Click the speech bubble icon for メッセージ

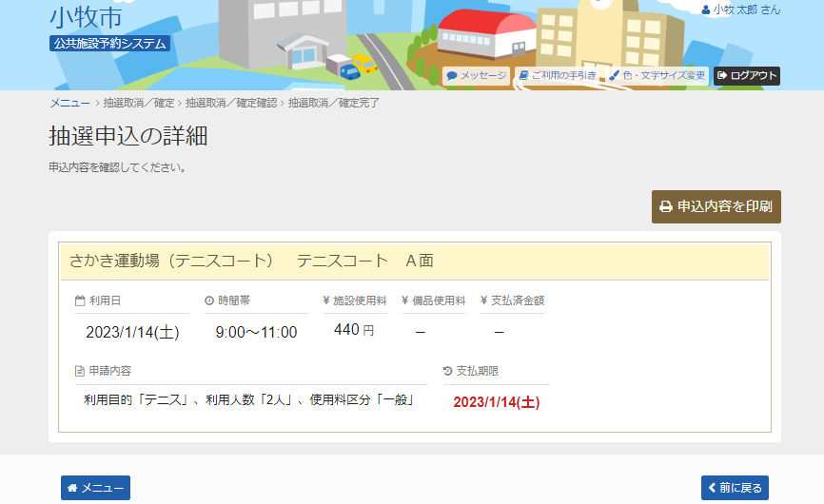[x=453, y=75]
